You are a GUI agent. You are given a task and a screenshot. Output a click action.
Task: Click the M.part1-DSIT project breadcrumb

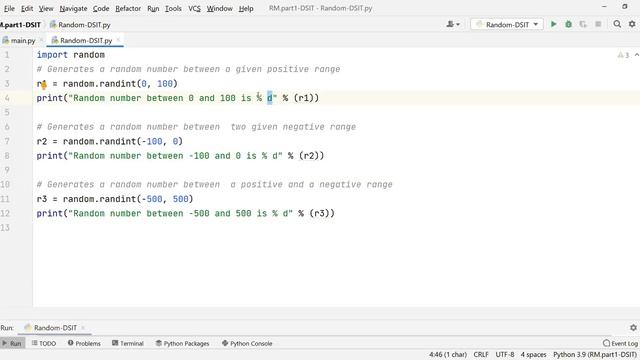point(20,25)
